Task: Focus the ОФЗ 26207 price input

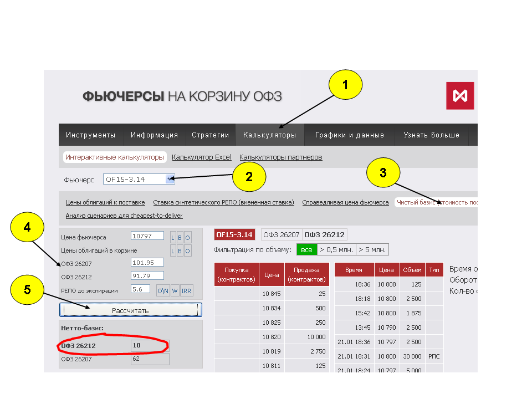Action: point(147,262)
